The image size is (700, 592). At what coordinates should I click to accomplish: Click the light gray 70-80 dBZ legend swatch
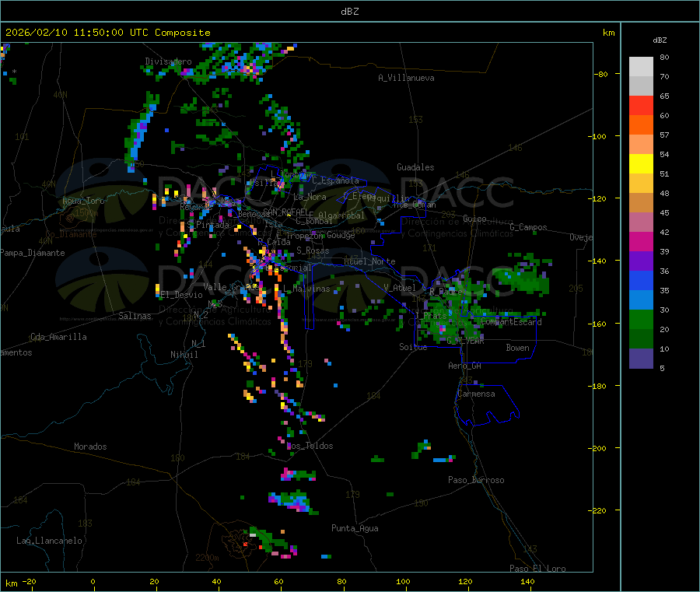[x=641, y=67]
